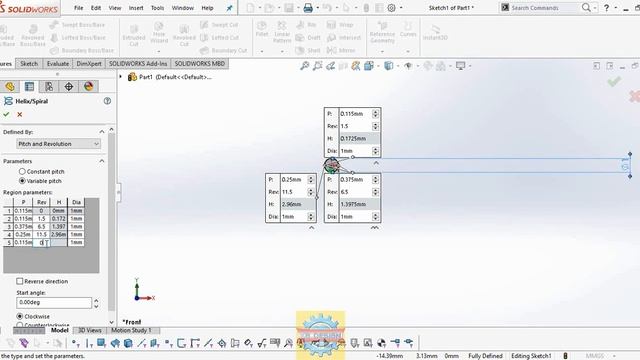Cancel the Helix/Spiral with red X
640x360 pixels.
pyautogui.click(x=20, y=115)
